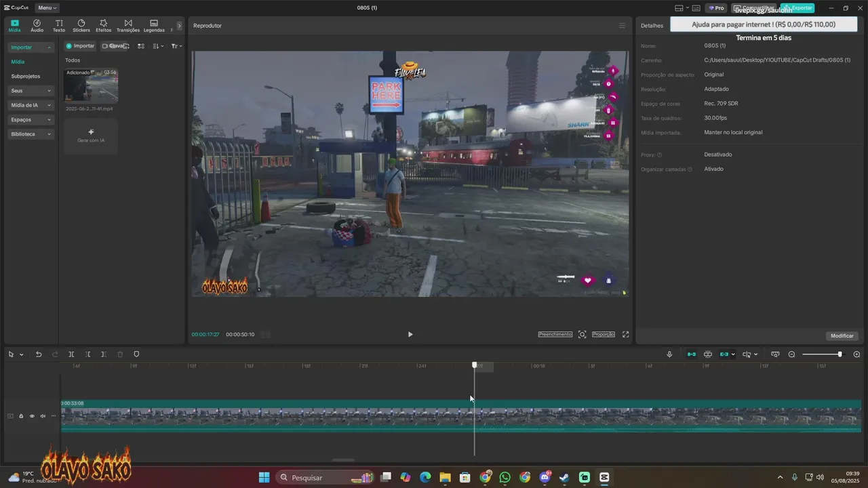
Task: Select Mídia in the sidebar
Action: tap(18, 62)
